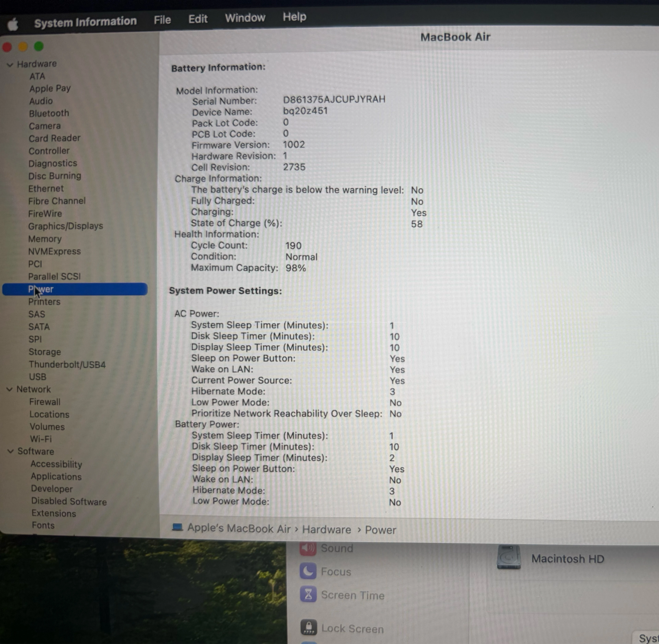Select SATA in the sidebar
The width and height of the screenshot is (659, 644).
(39, 327)
